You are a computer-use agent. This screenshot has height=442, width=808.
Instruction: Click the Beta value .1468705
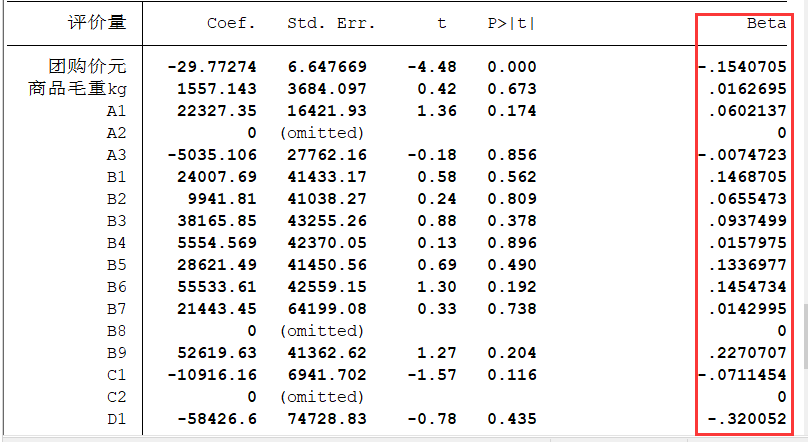click(x=748, y=177)
